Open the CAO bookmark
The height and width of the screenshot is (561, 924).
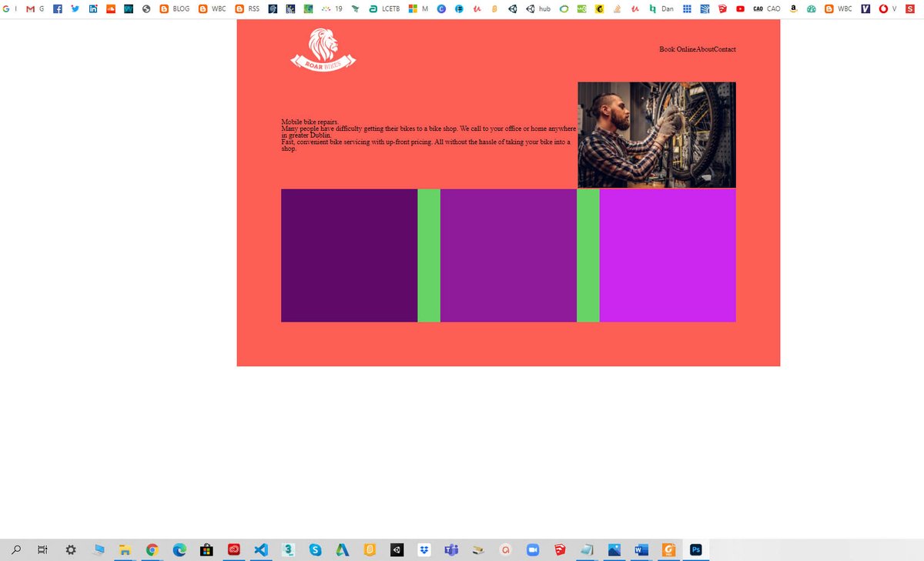click(766, 8)
